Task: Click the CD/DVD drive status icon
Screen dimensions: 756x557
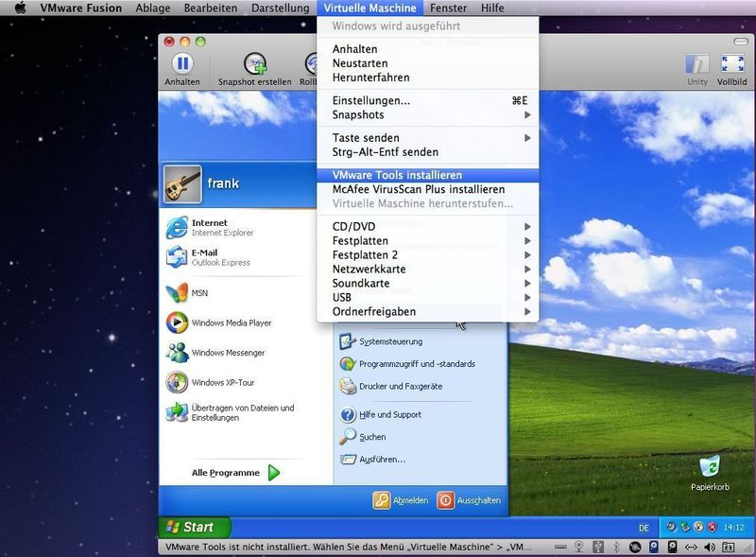Action: 635,547
